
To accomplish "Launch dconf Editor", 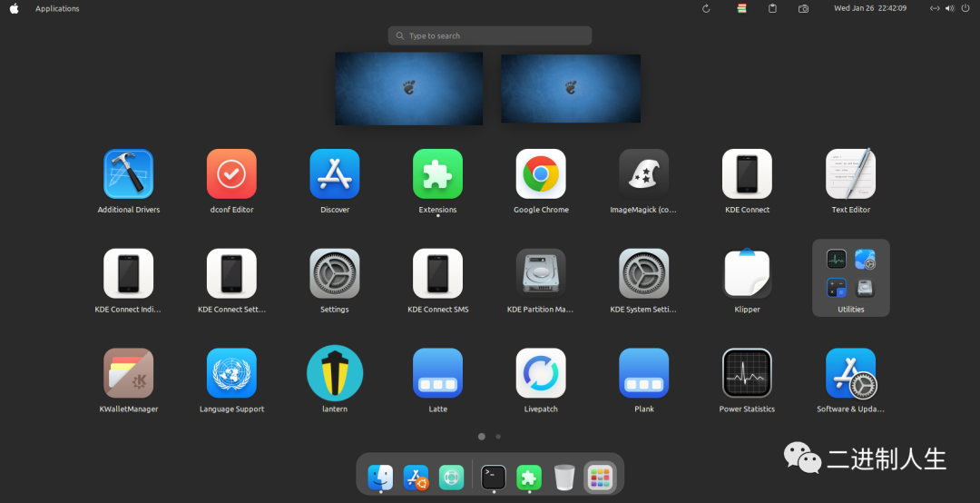I will pyautogui.click(x=231, y=174).
